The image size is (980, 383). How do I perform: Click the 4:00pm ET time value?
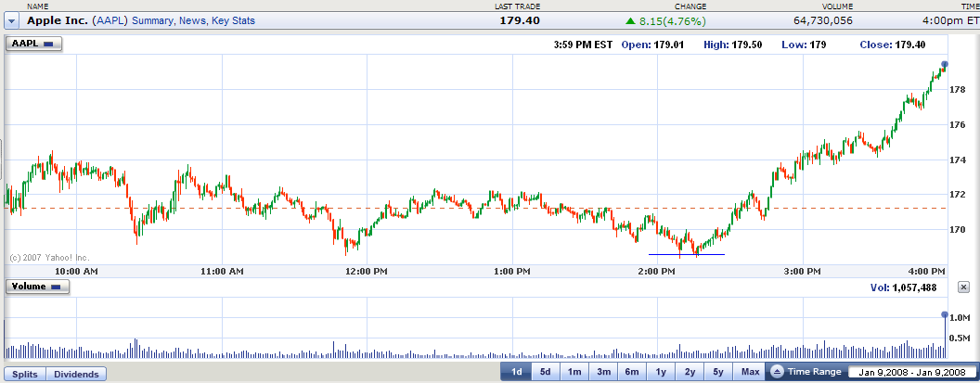pos(950,20)
